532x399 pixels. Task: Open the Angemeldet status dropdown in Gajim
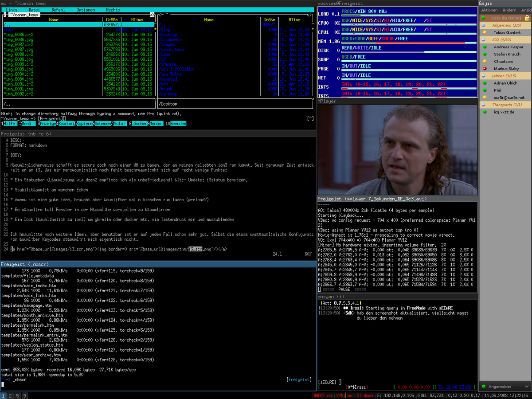pos(505,386)
